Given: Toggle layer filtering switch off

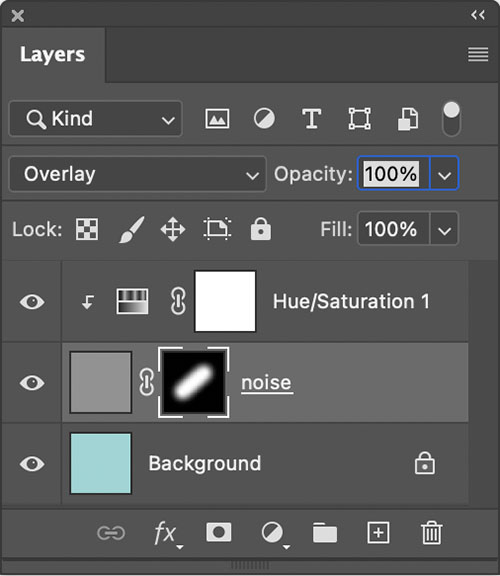Looking at the screenshot, I should (x=452, y=119).
